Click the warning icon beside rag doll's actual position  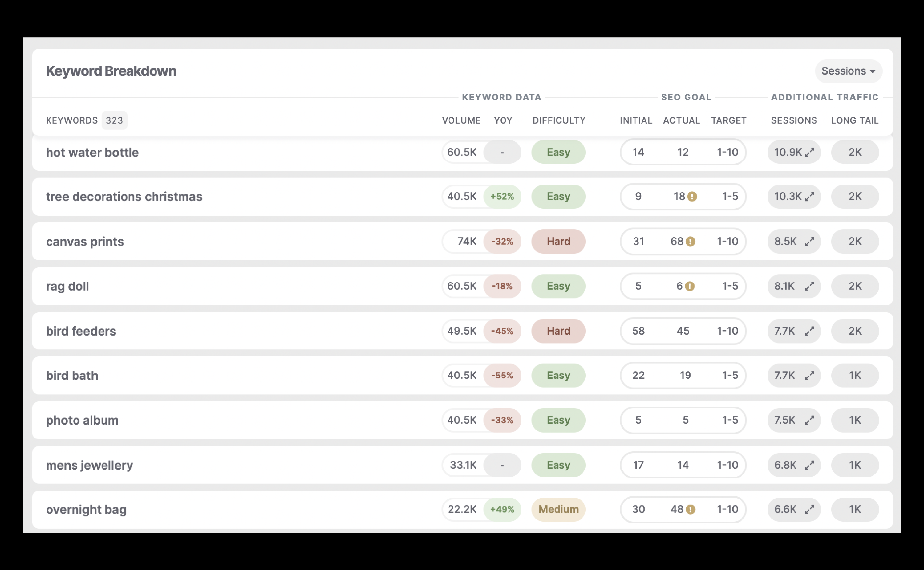[x=690, y=286]
